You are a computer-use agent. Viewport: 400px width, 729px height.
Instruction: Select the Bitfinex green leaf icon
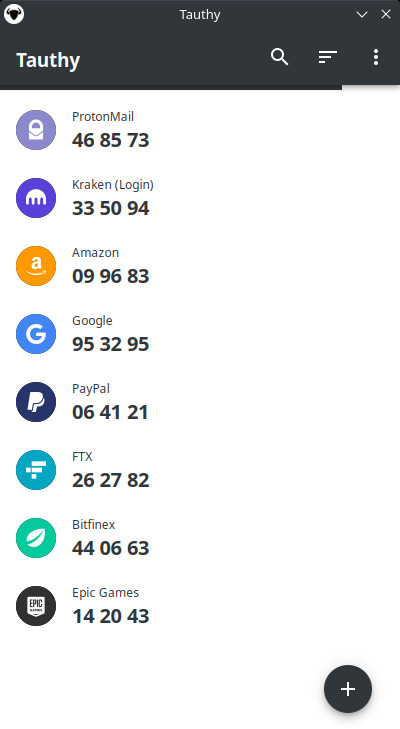(x=36, y=538)
